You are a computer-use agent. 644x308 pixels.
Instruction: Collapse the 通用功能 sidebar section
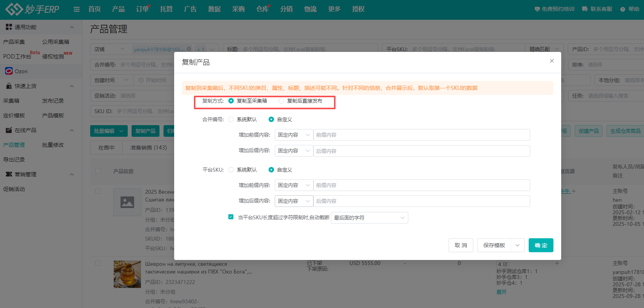72,27
